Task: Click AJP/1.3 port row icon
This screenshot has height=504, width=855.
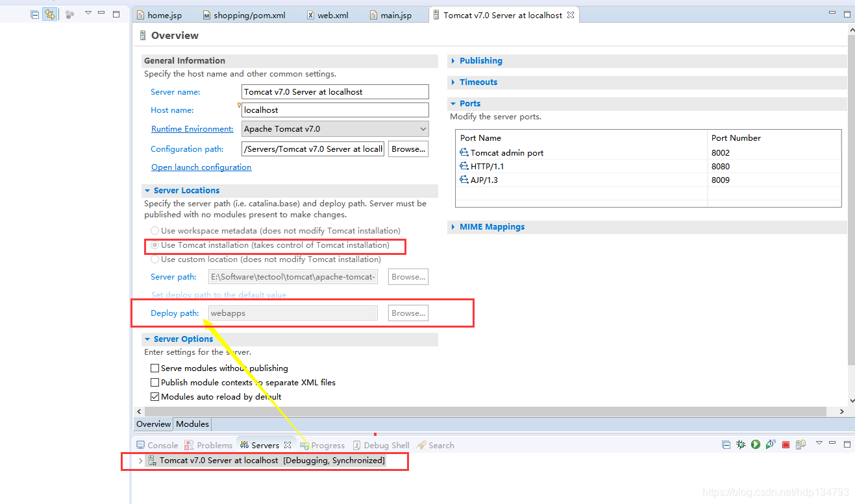Action: point(464,180)
